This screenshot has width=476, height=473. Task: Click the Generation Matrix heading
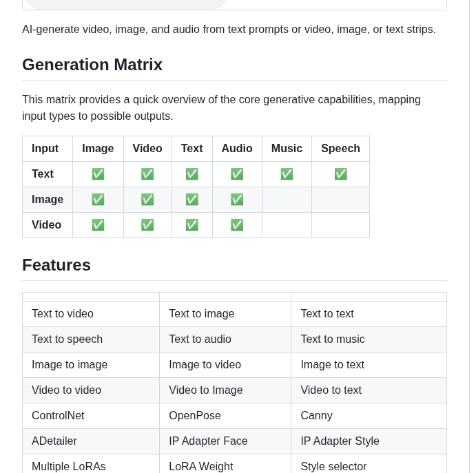[92, 65]
